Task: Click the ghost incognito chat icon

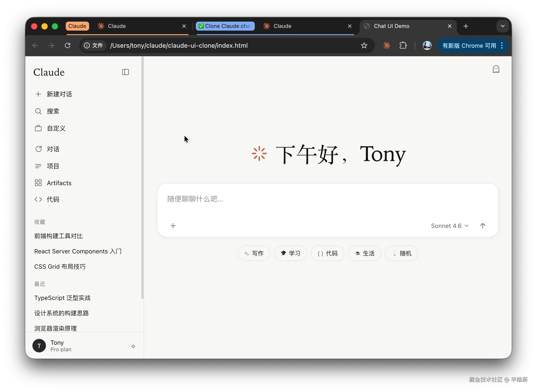Action: [496, 69]
